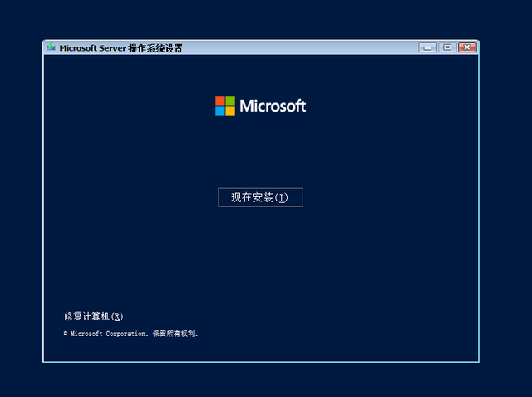Click the Microsoft wordmark text
The height and width of the screenshot is (397, 532).
273,106
